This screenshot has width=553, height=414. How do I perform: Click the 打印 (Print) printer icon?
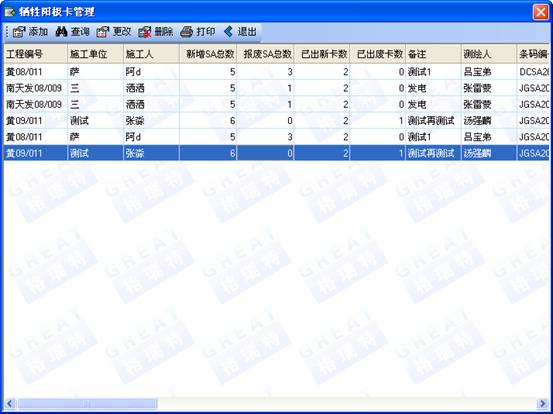[x=186, y=32]
